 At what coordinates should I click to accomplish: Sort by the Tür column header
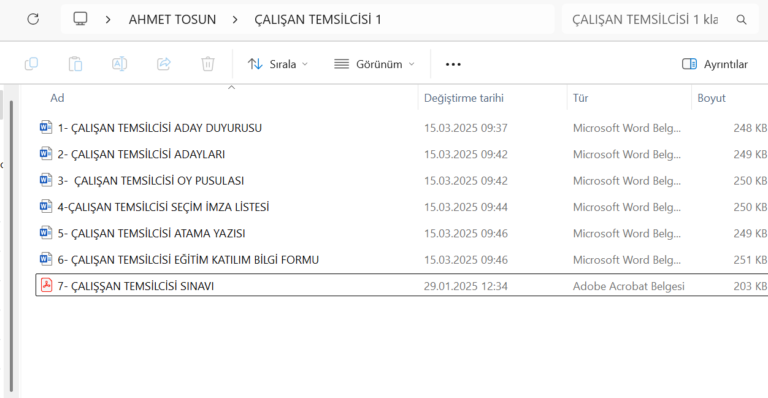point(580,98)
